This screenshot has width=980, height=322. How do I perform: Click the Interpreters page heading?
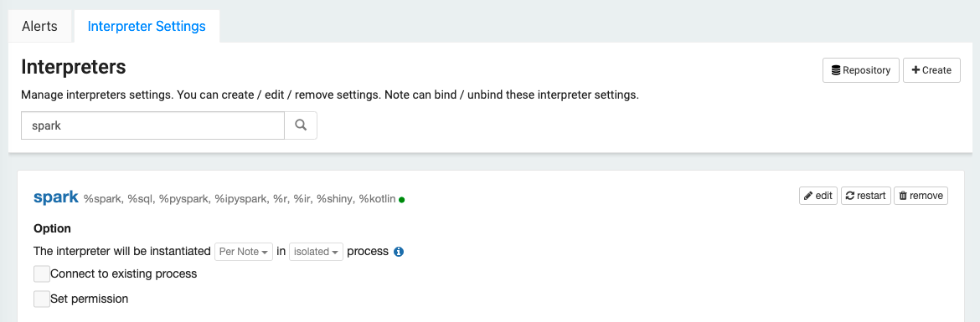(x=74, y=67)
